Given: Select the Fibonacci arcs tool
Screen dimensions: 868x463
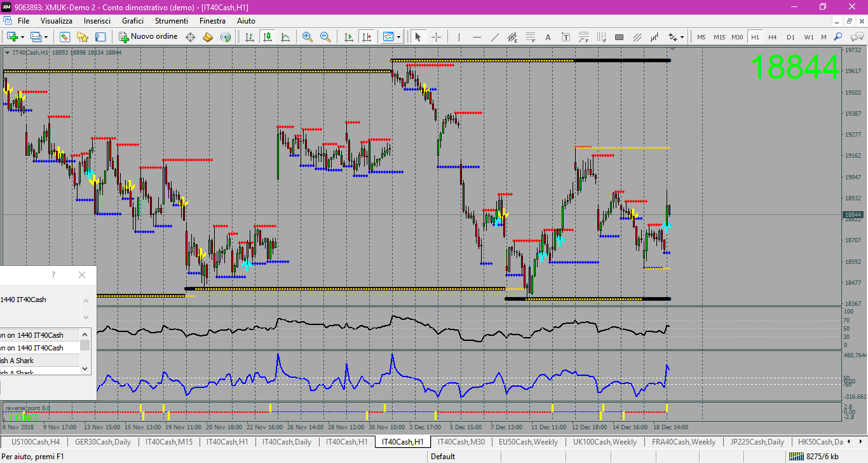Looking at the screenshot, I should coord(584,37).
